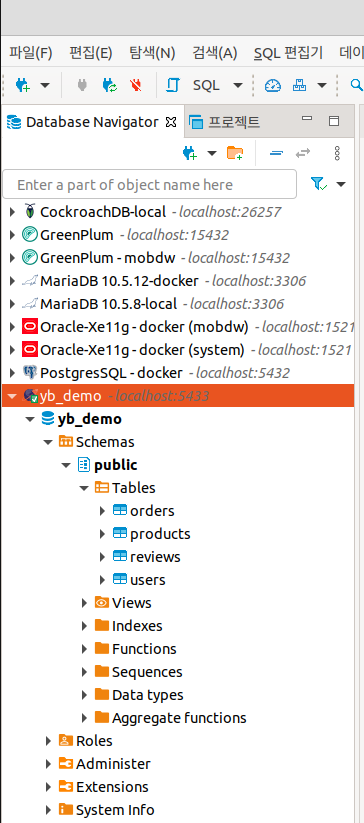The image size is (364, 823).
Task: Open the filter settings dropdown arrow
Action: click(x=341, y=184)
